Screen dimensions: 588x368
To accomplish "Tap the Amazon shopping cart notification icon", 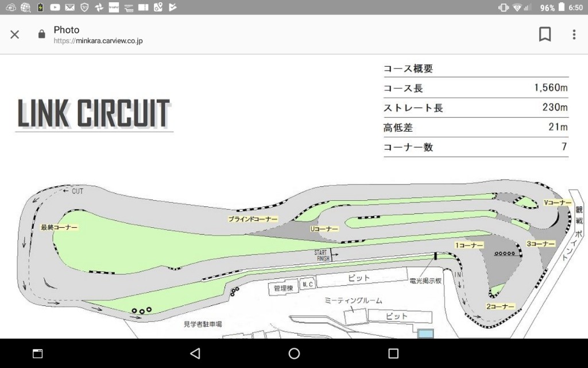I will coord(129,7).
